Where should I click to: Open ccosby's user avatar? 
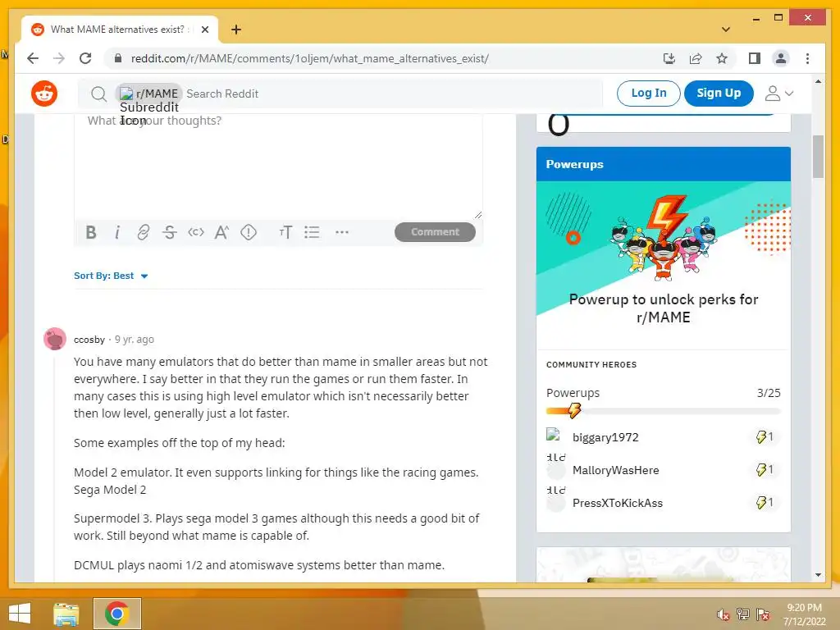[55, 339]
